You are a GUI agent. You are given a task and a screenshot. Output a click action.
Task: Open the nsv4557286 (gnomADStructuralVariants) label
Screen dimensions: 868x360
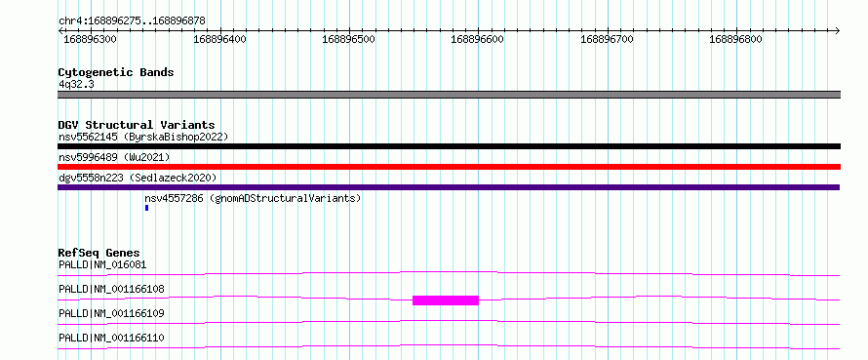[x=253, y=198]
